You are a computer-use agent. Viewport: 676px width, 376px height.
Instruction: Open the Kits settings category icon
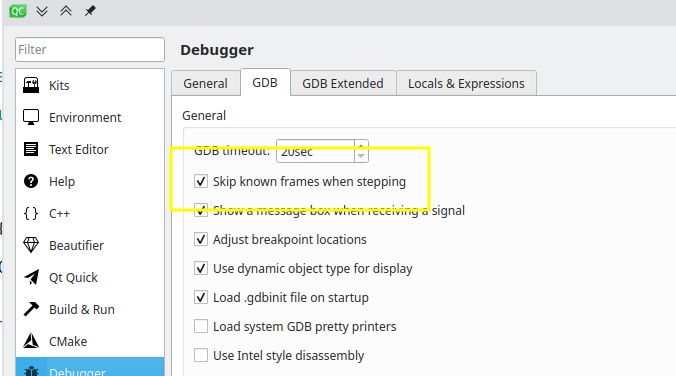(x=31, y=85)
